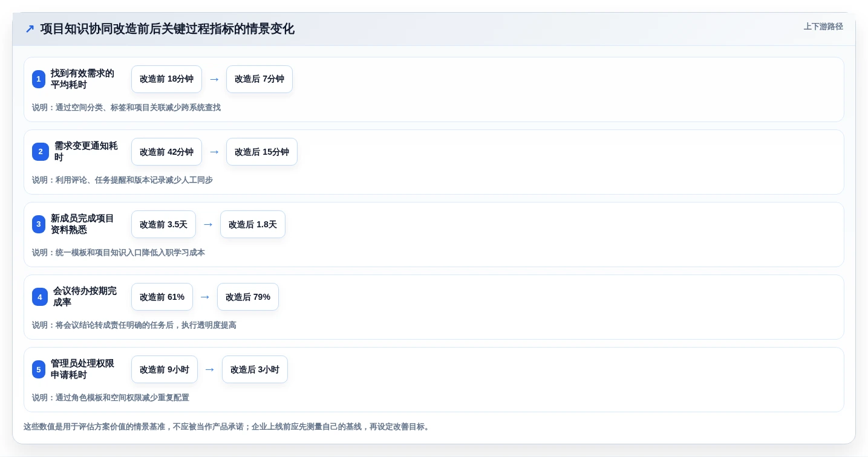Click the 改造后 15分钟 chip
The image size is (868, 457).
click(x=262, y=152)
